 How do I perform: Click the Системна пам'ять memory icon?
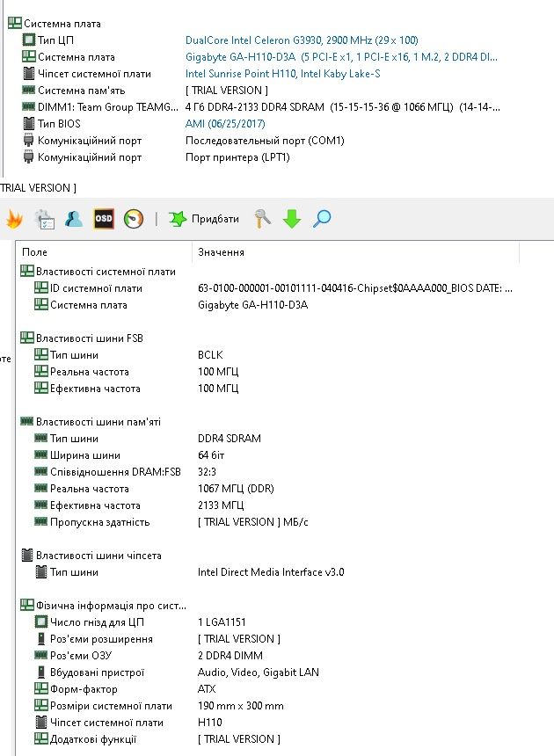click(x=29, y=91)
